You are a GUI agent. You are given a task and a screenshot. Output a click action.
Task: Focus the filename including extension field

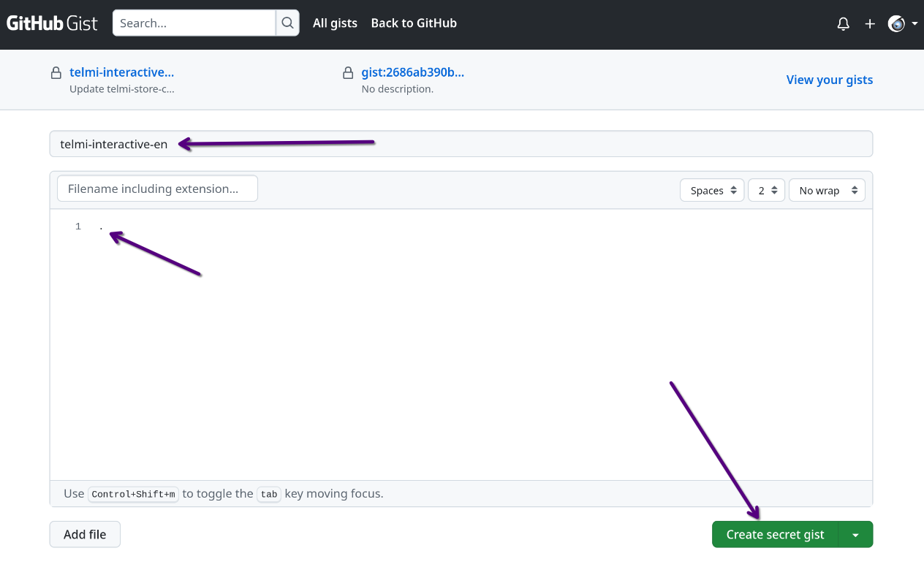coord(157,189)
